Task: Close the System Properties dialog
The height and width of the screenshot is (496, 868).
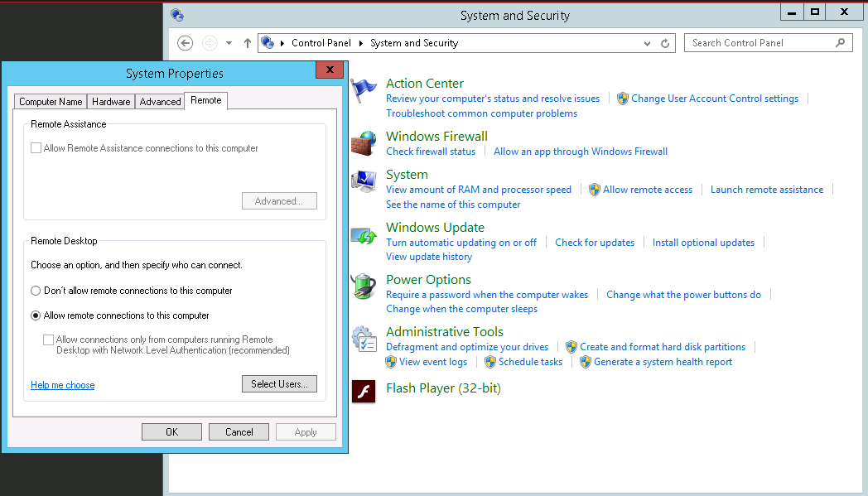Action: 330,70
